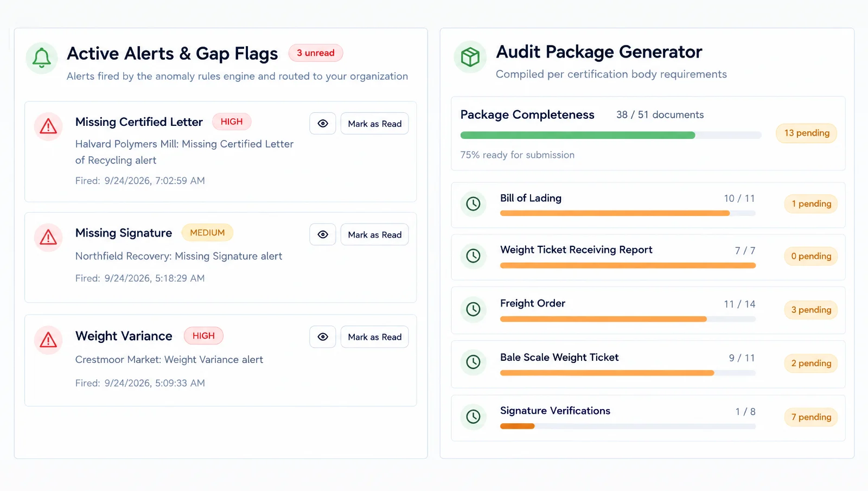View the Missing Signature alert via eye button
Image resolution: width=868 pixels, height=491 pixels.
[x=323, y=234]
